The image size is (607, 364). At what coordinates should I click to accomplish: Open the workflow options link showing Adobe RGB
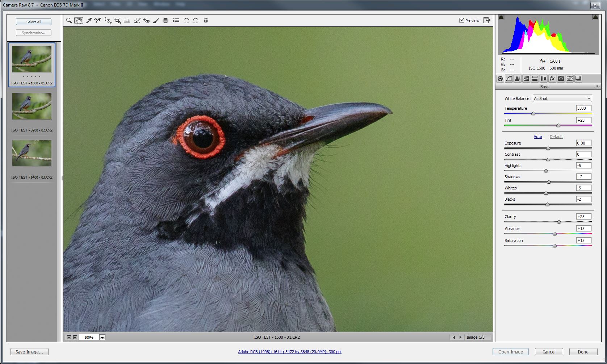click(289, 352)
